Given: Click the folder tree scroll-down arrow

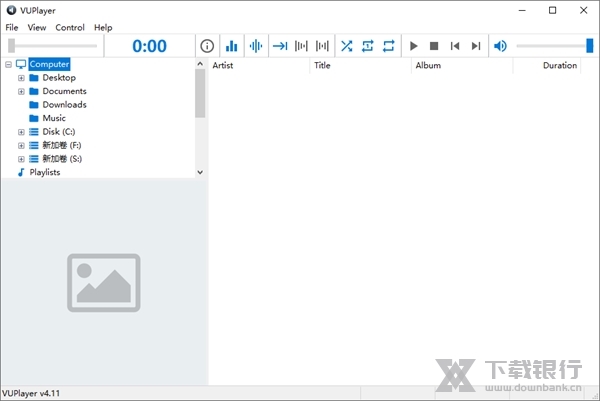Looking at the screenshot, I should 200,172.
